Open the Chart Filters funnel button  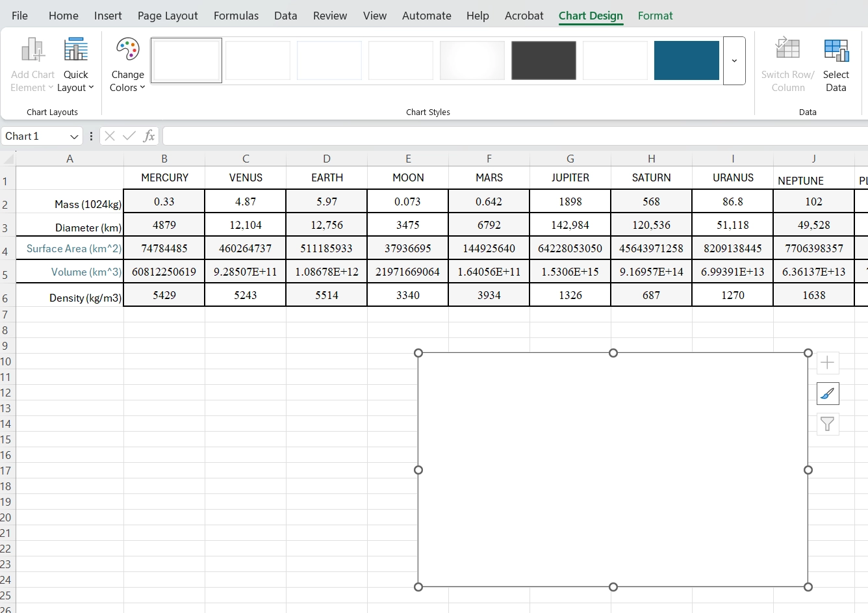[x=827, y=424]
